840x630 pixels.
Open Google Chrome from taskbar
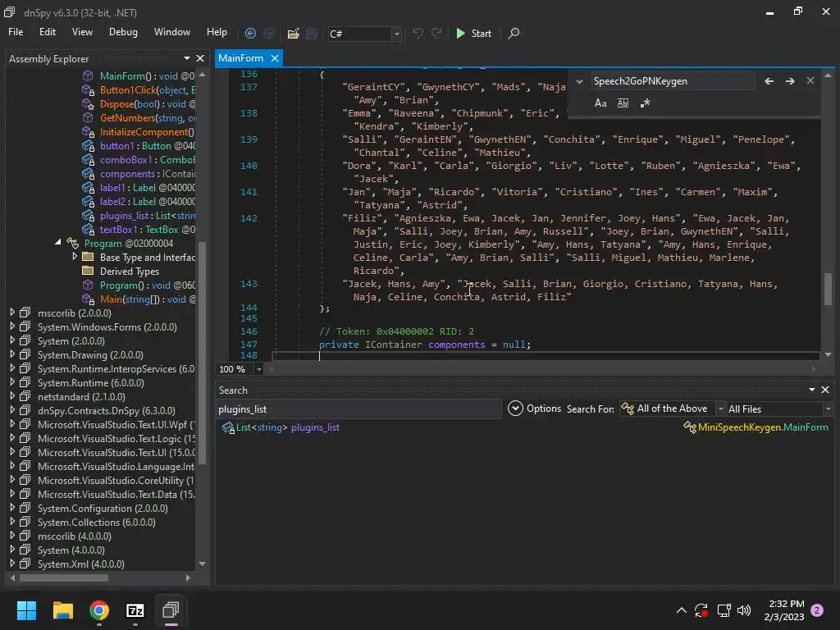click(99, 610)
